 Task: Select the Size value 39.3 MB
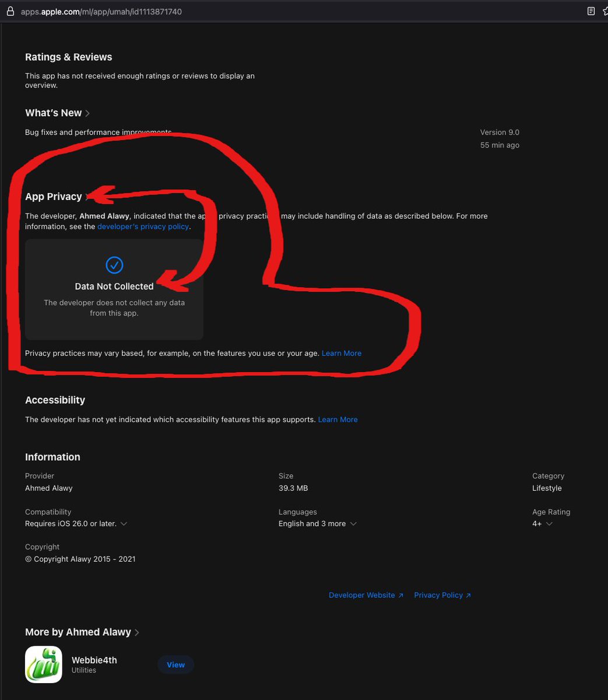coord(293,488)
